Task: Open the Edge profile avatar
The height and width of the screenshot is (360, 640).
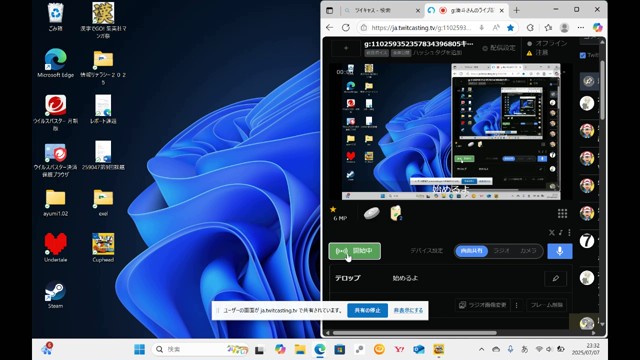Action: 564,27
